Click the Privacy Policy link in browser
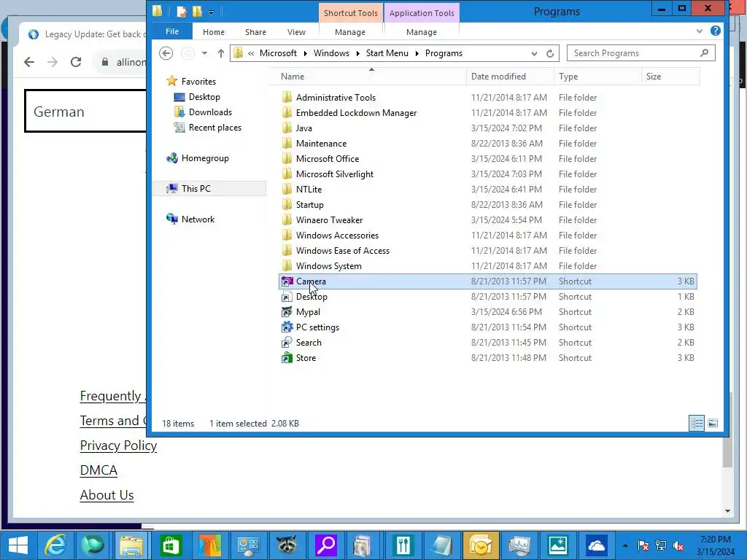 coord(118,446)
